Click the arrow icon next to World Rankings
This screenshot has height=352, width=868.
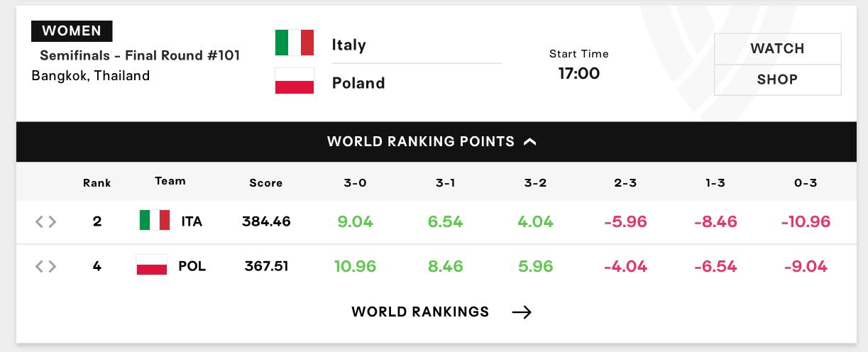tap(522, 312)
